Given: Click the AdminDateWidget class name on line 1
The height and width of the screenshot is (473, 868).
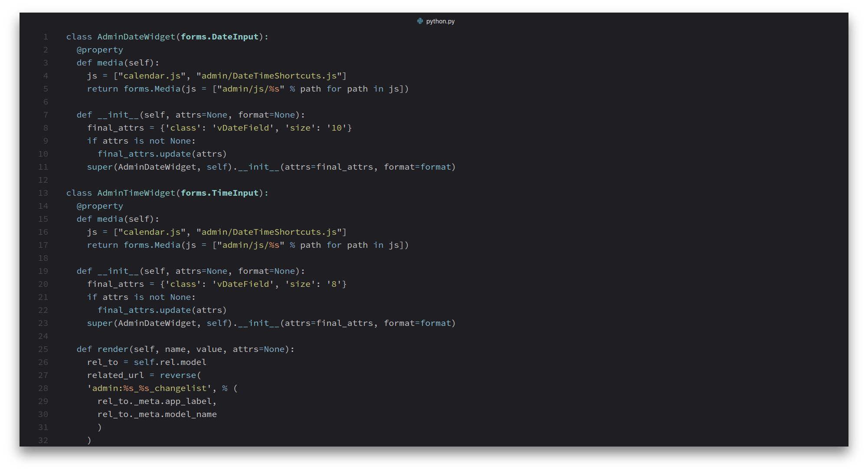Looking at the screenshot, I should pos(136,37).
